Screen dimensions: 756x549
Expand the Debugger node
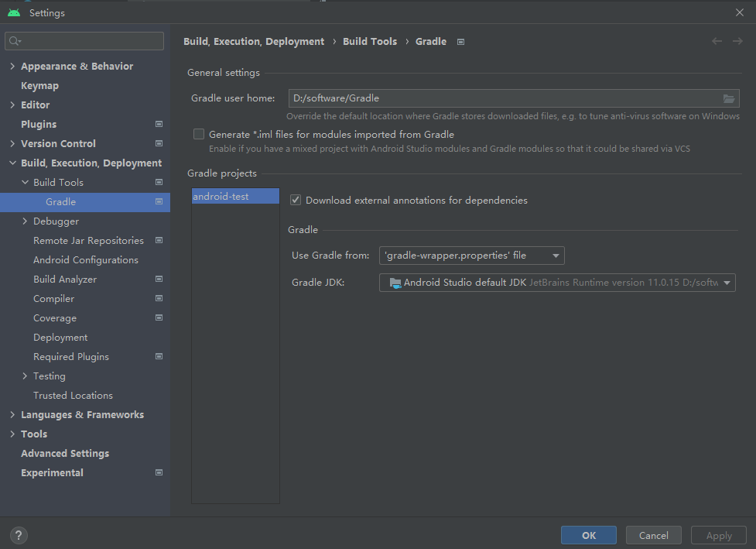25,221
